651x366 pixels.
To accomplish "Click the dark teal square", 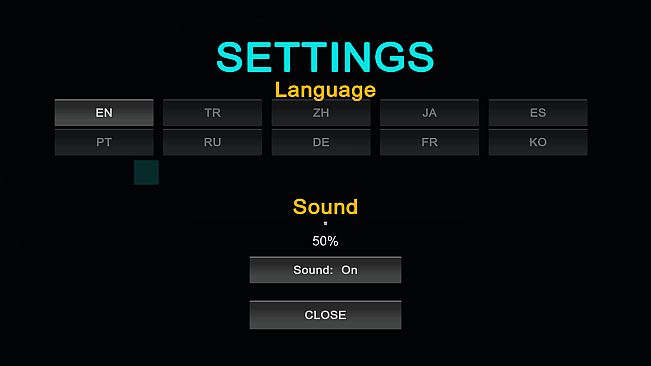I will (x=146, y=172).
